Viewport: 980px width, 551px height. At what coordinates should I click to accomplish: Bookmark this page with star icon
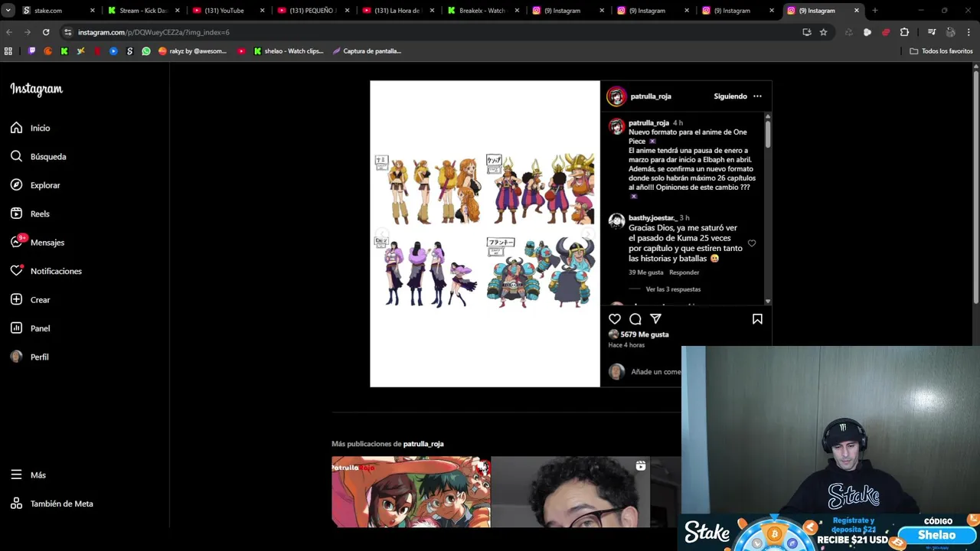pos(823,32)
